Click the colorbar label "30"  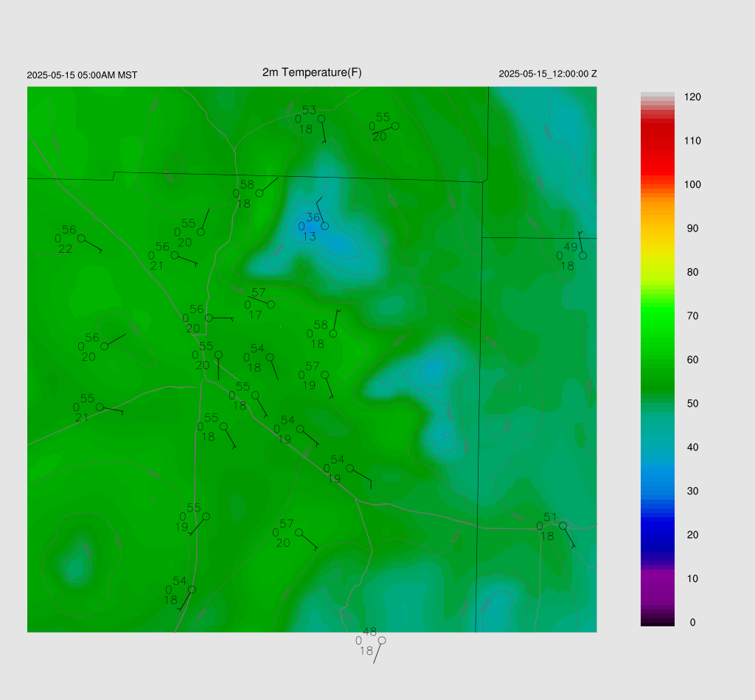click(x=692, y=491)
